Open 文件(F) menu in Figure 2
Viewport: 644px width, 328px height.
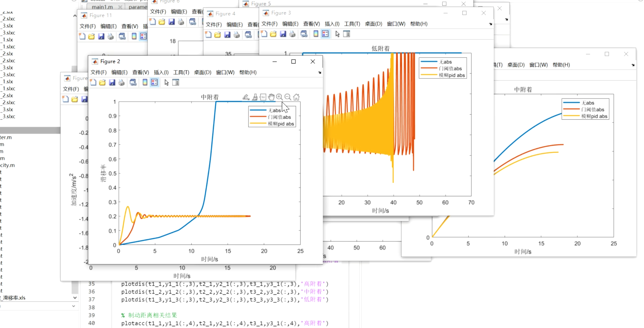(98, 72)
